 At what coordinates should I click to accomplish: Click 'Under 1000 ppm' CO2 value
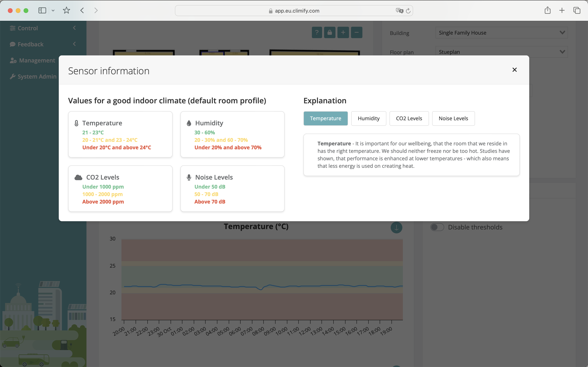103,187
